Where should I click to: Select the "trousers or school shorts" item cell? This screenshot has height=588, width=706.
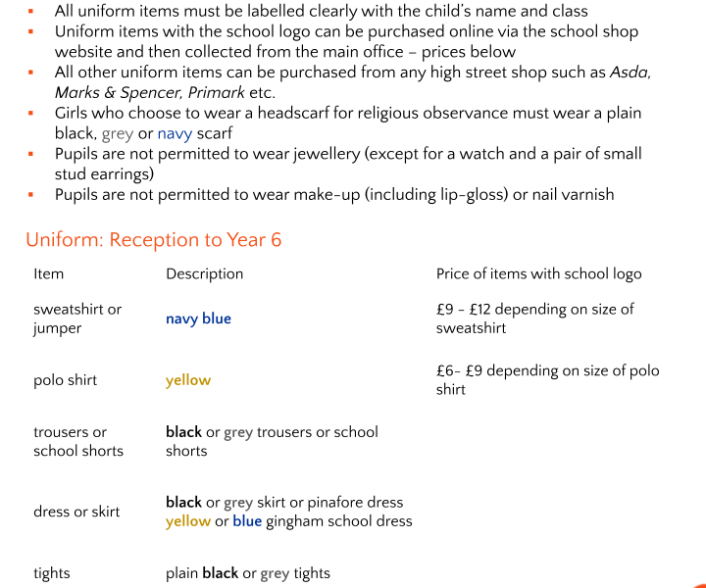[78, 441]
